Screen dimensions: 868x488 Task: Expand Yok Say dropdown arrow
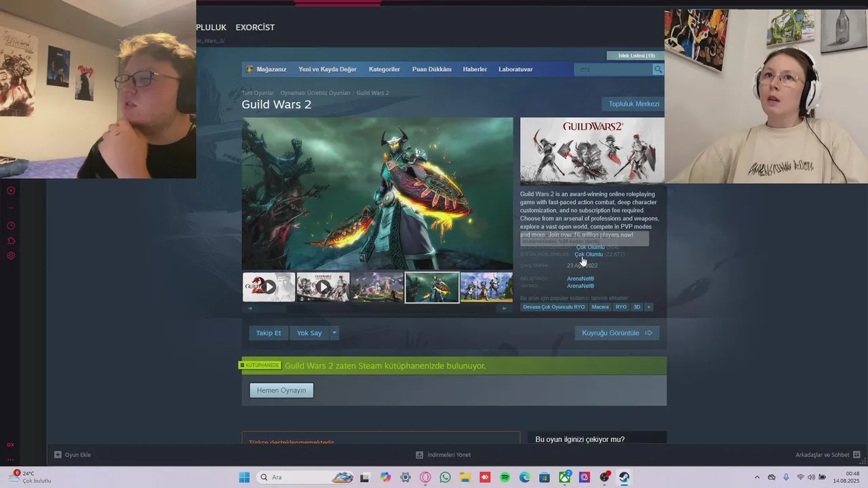(x=334, y=333)
